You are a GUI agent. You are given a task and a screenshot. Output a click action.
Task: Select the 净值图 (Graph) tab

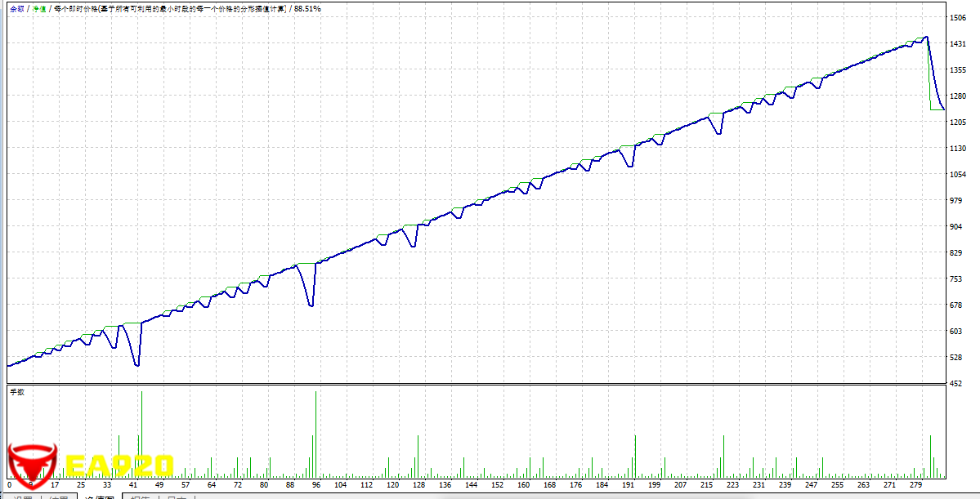pos(99,497)
